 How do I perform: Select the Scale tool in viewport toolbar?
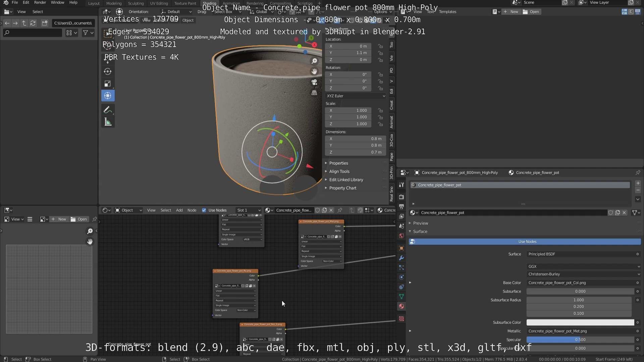(108, 83)
